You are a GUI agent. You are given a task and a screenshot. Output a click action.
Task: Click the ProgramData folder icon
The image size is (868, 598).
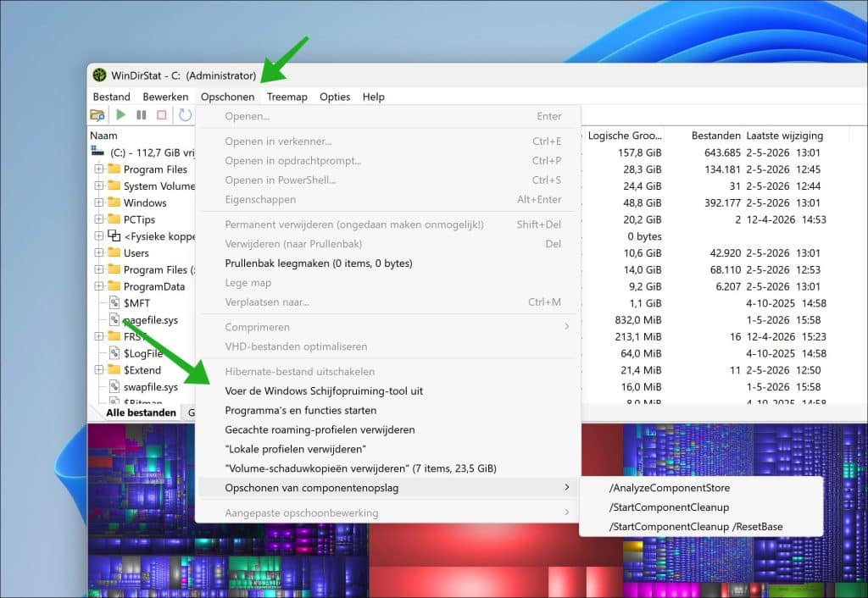(x=114, y=285)
